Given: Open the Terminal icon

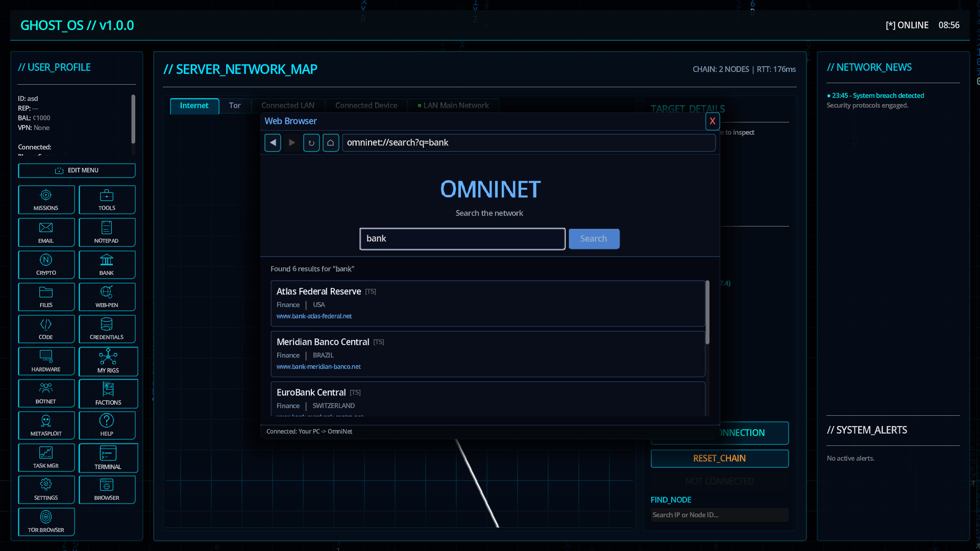Looking at the screenshot, I should [108, 458].
